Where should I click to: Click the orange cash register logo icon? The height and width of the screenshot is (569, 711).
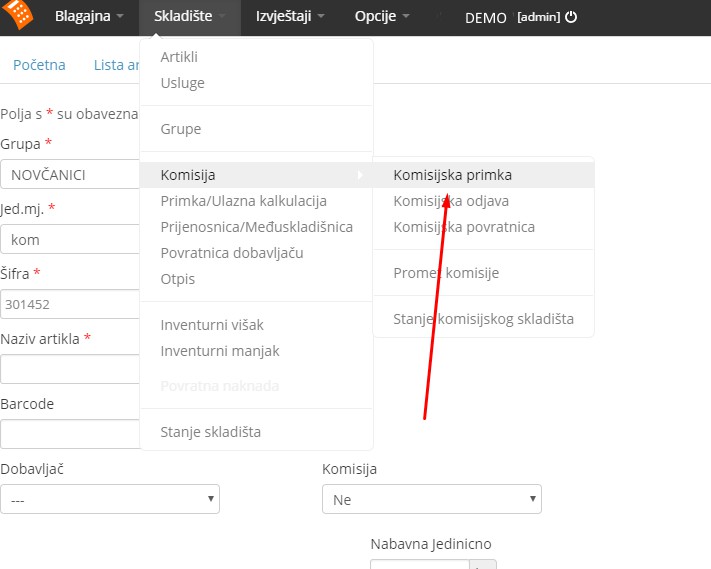pyautogui.click(x=17, y=14)
